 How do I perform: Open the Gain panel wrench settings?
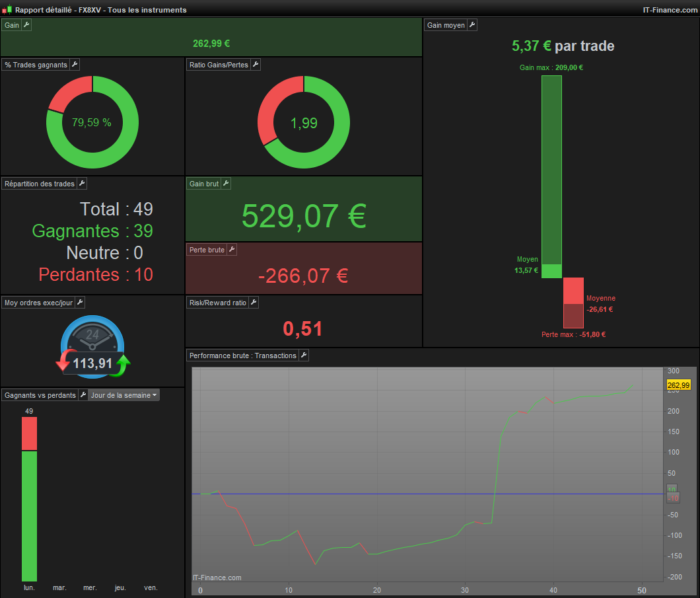[x=26, y=25]
